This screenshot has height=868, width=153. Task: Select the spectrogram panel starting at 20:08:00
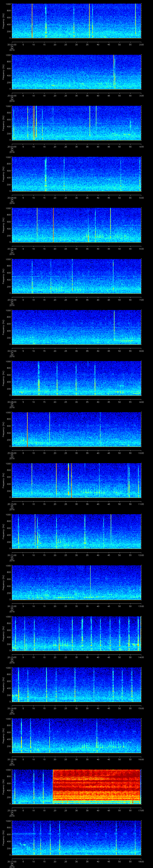(76, 378)
